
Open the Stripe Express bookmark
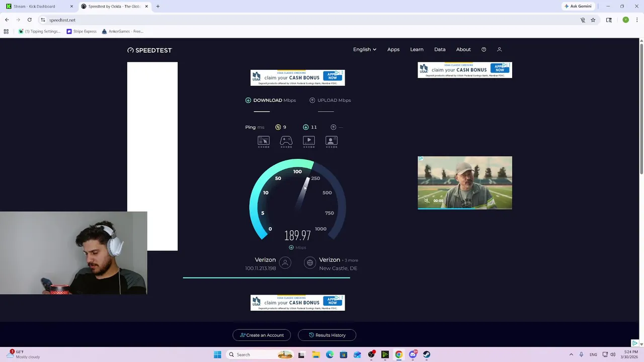[x=82, y=31]
